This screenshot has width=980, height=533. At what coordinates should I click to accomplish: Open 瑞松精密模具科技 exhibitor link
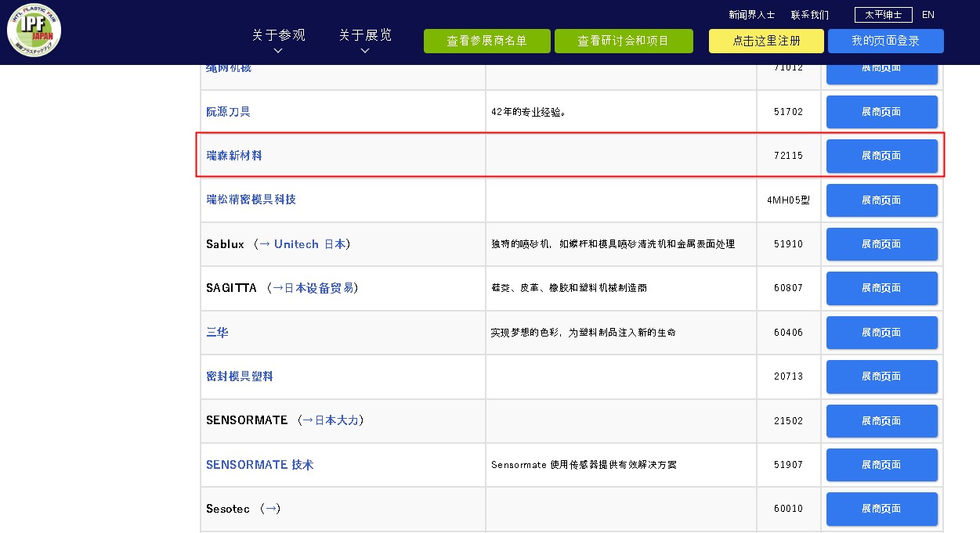[251, 200]
